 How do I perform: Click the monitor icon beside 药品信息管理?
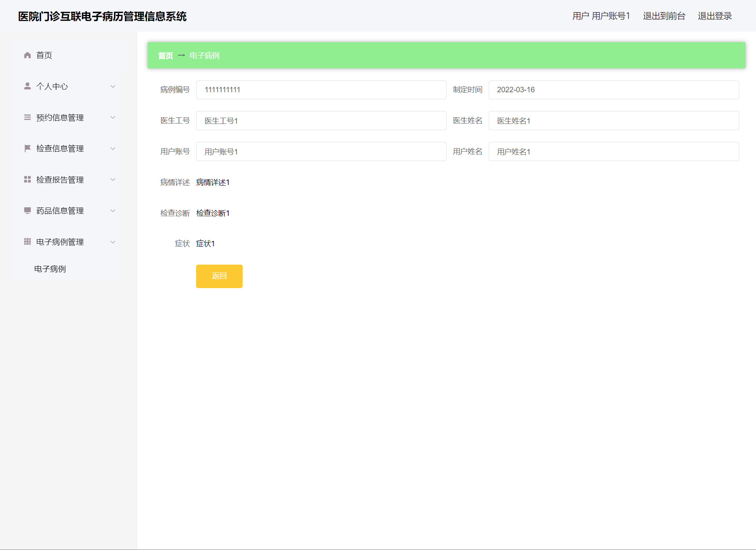[27, 211]
